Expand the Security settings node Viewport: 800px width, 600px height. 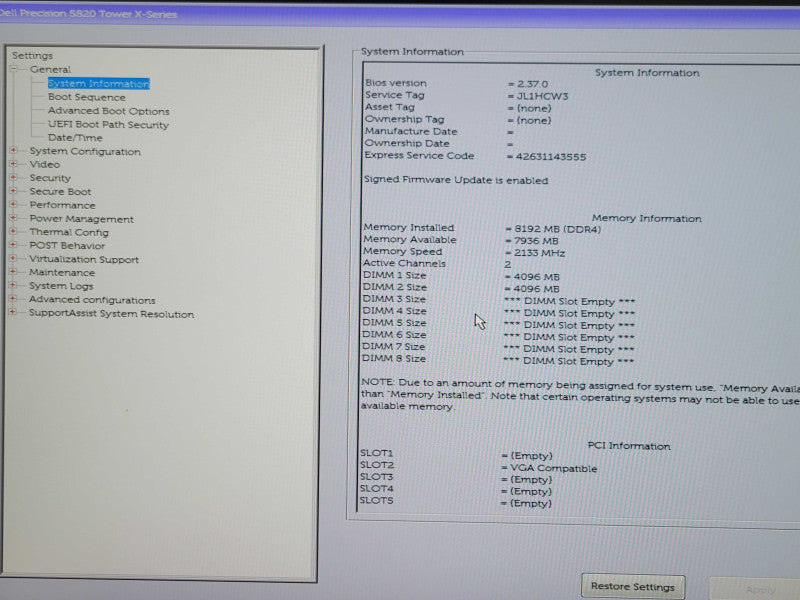(x=14, y=178)
